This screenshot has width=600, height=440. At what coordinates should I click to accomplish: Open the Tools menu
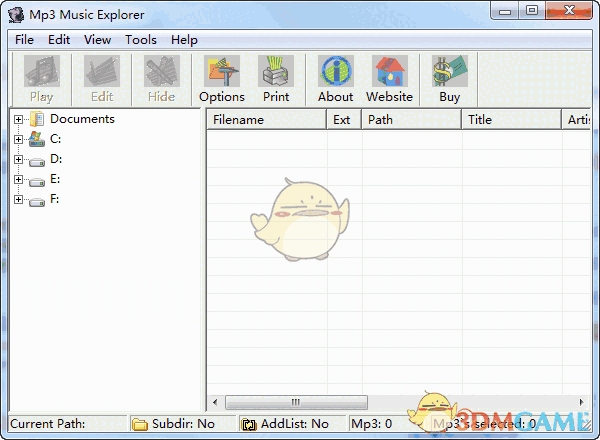[141, 40]
